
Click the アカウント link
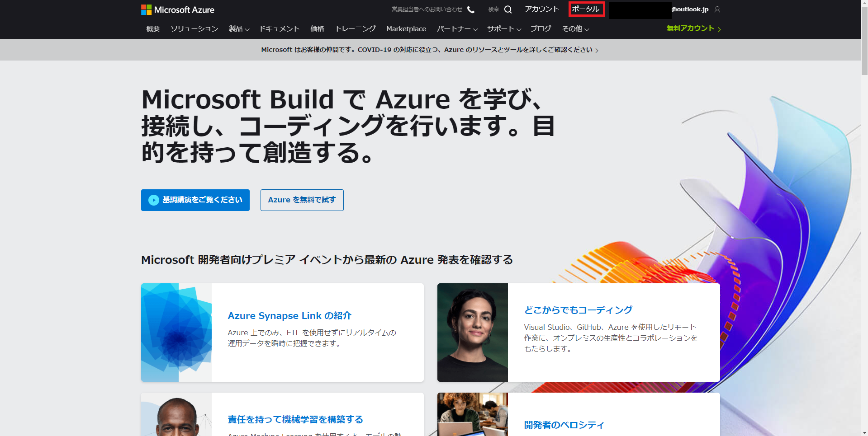(542, 9)
